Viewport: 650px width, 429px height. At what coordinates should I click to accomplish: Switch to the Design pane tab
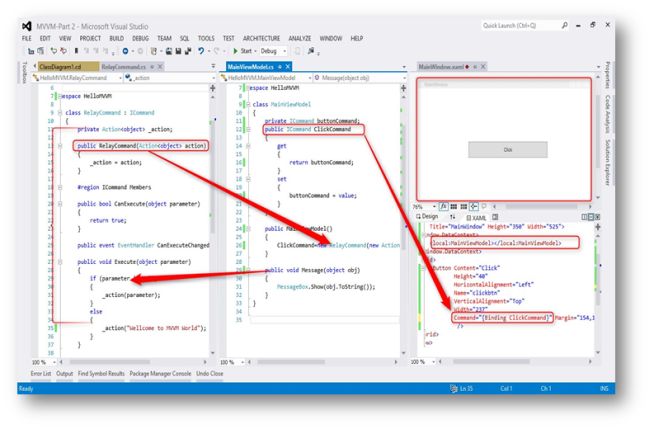(x=427, y=216)
